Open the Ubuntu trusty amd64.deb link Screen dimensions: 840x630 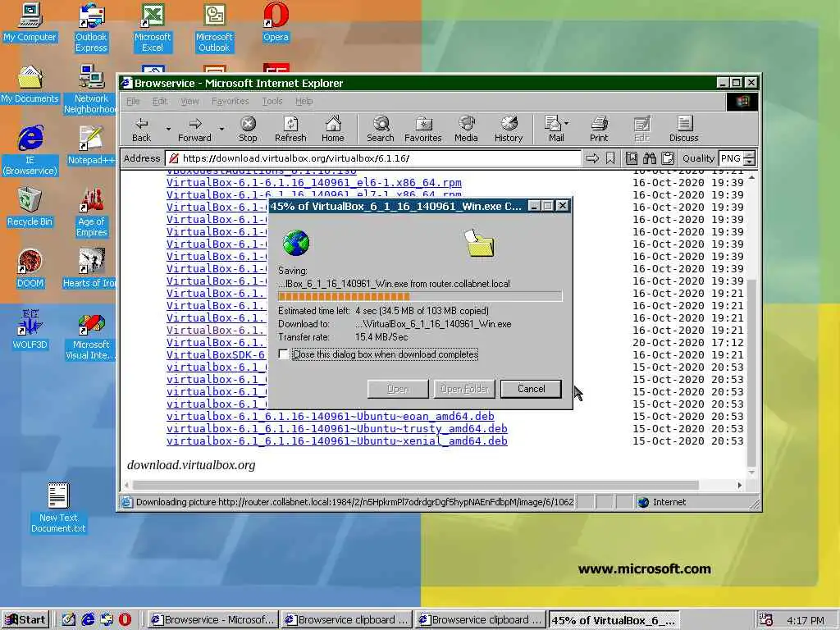click(336, 428)
